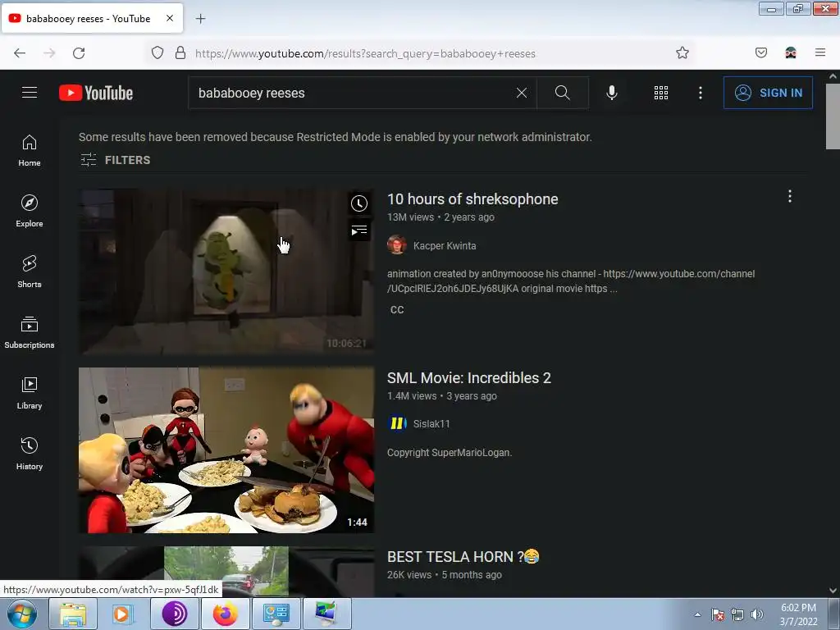Open the Tor Browser taskbar icon
Screen dimensions: 840x630
point(175,614)
